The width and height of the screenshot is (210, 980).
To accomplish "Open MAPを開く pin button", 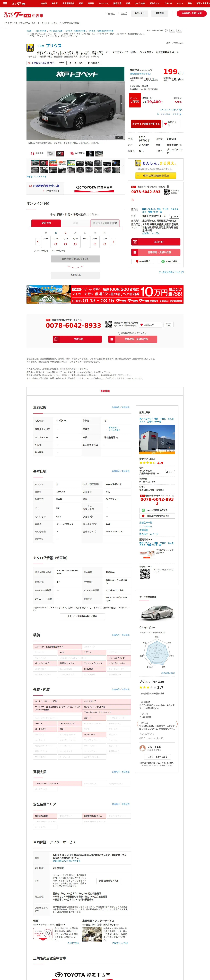I will click(143, 261).
